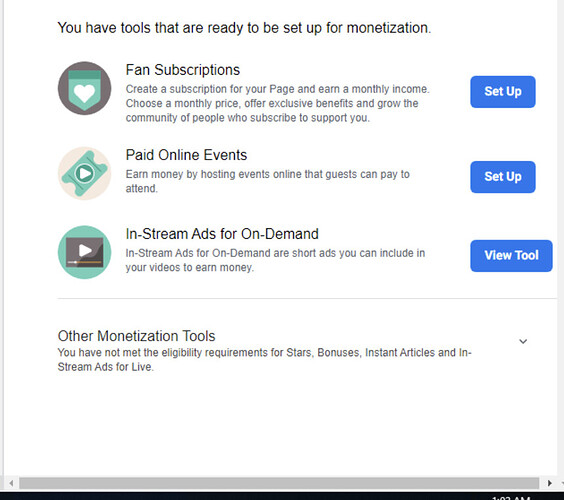
Task: Click the Paid Online Events description text
Action: [x=268, y=181]
